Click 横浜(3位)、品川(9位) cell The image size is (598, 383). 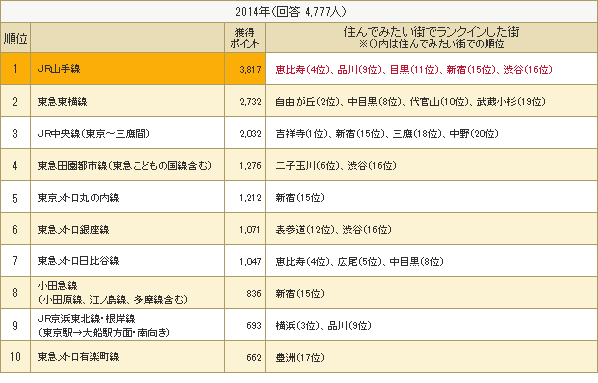click(x=431, y=325)
